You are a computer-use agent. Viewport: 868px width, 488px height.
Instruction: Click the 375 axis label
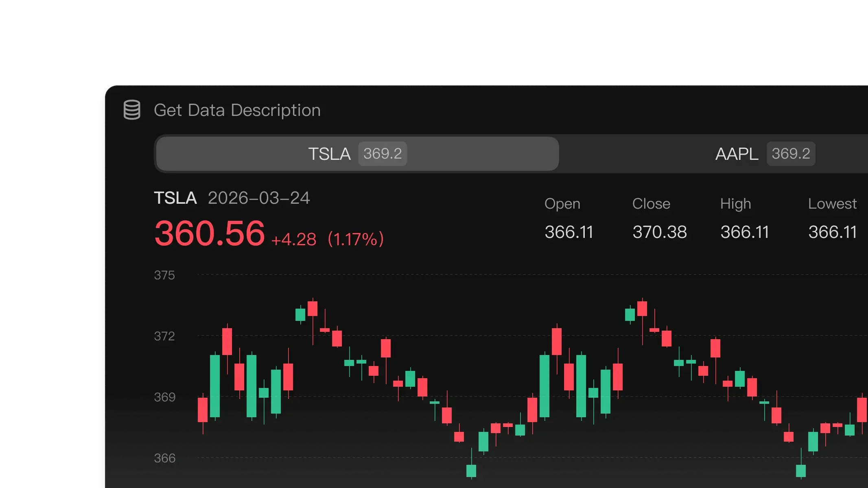coord(164,275)
